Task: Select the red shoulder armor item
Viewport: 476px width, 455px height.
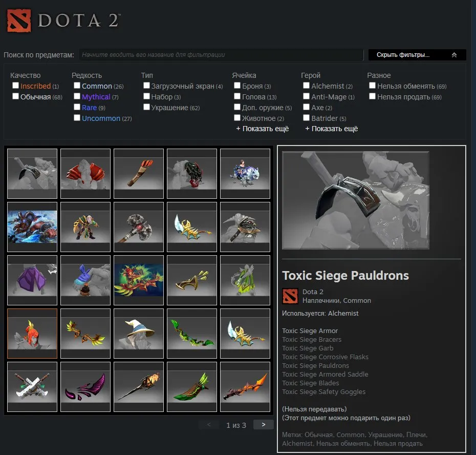Action: [85, 174]
